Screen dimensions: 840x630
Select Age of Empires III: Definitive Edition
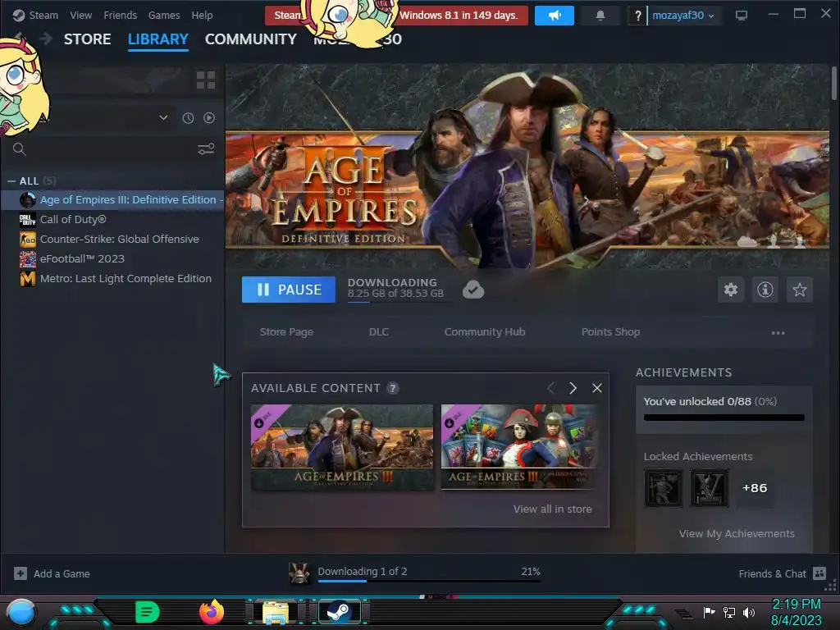click(112, 200)
